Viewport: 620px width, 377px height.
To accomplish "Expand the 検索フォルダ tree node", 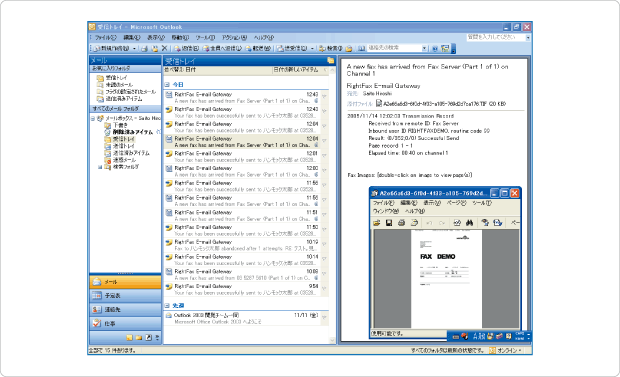I will pyautogui.click(x=100, y=167).
